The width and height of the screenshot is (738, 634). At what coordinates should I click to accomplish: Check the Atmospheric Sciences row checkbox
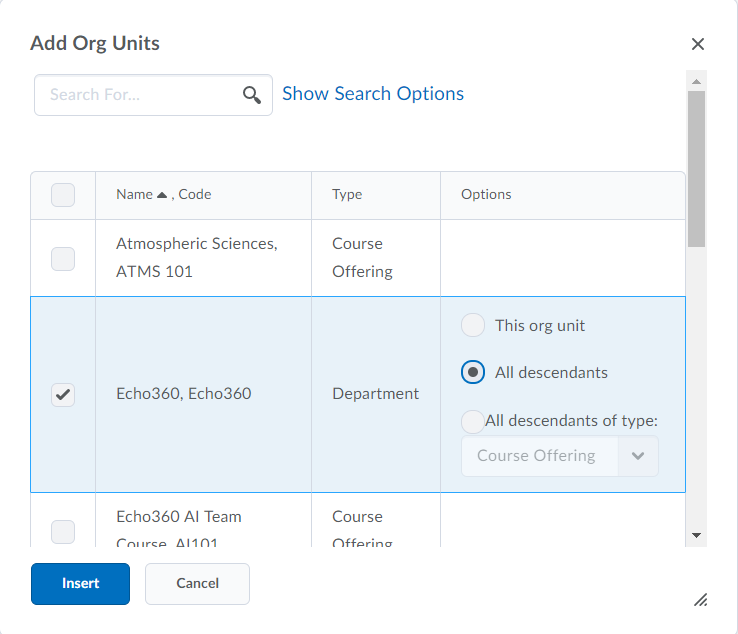tap(63, 259)
